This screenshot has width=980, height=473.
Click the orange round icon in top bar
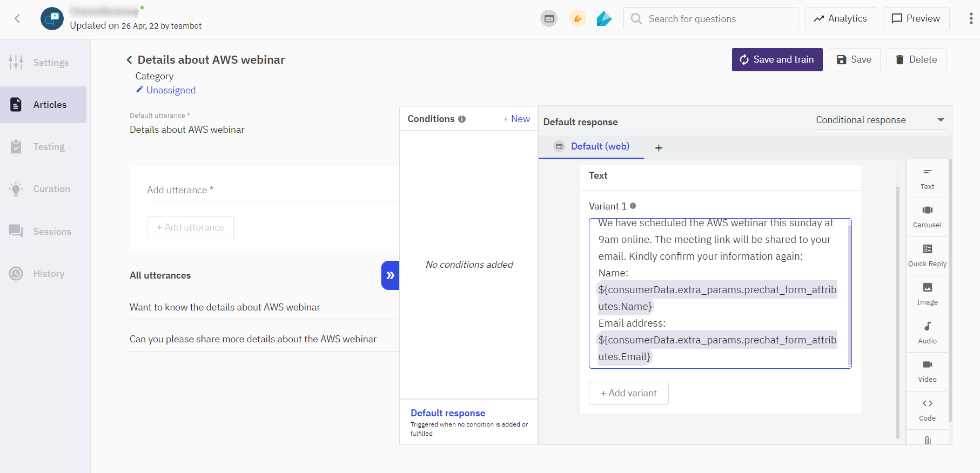pos(578,19)
